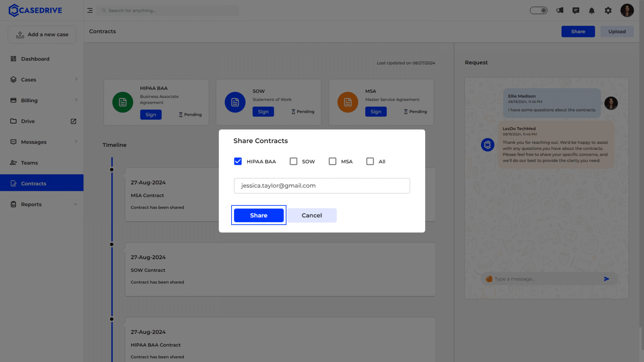Image resolution: width=644 pixels, height=362 pixels.
Task: Click the email address input field
Action: point(322,186)
